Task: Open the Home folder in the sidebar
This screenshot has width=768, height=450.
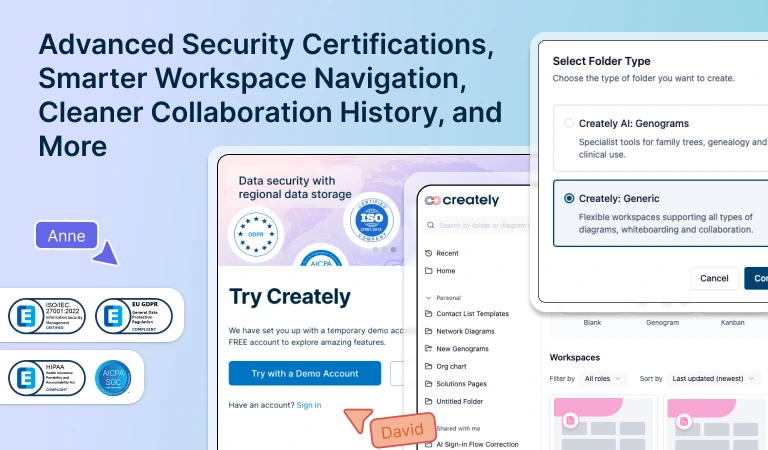Action: pyautogui.click(x=445, y=271)
